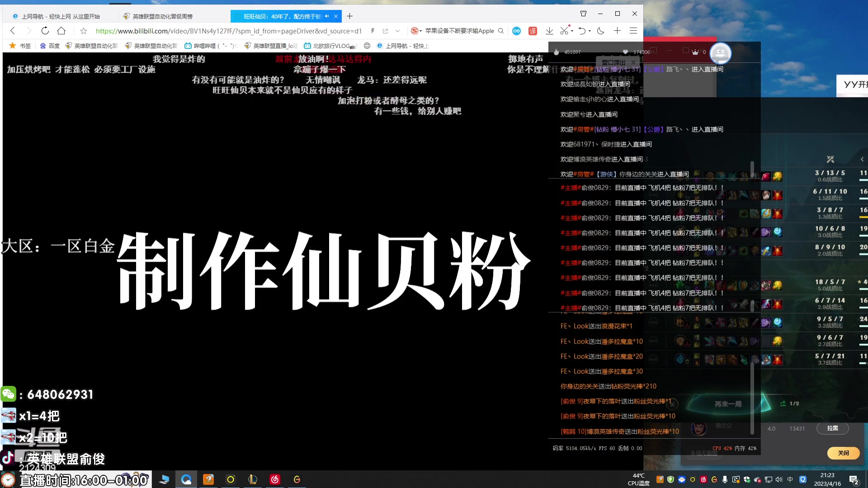Click the crown noble count icon
The image size is (868, 488).
pyautogui.click(x=695, y=52)
